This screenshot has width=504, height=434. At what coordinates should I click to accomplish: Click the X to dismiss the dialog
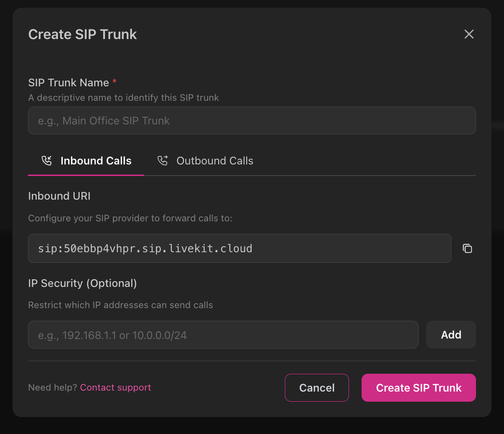[x=469, y=34]
